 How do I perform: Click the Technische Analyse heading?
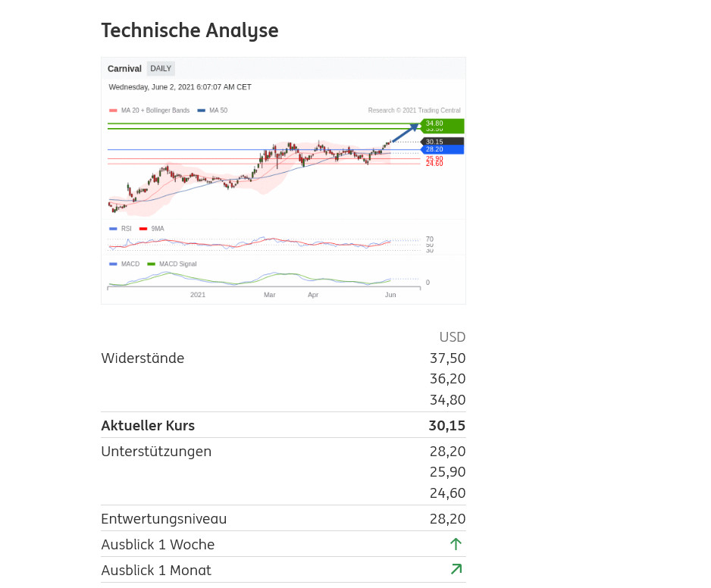[x=189, y=30]
